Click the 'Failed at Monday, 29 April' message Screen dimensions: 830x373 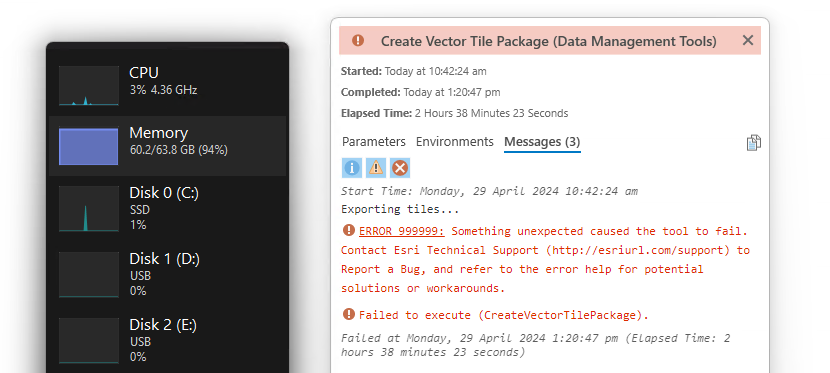536,345
